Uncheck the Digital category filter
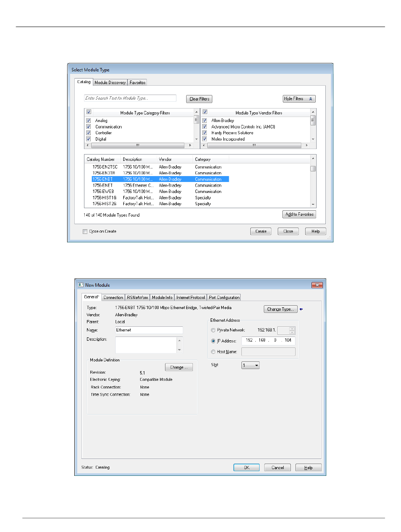Viewport: 401px width, 532px height. tap(89, 139)
